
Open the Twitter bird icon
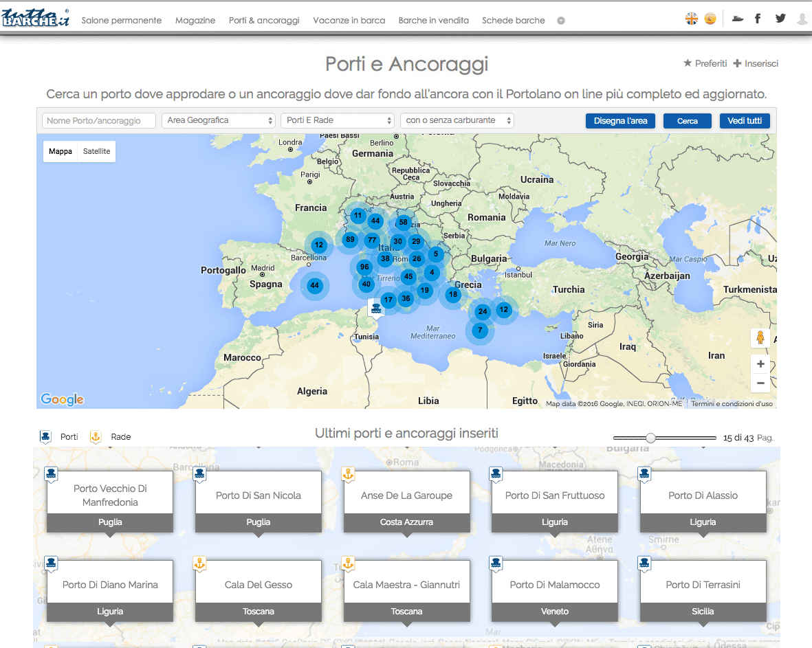[x=780, y=19]
